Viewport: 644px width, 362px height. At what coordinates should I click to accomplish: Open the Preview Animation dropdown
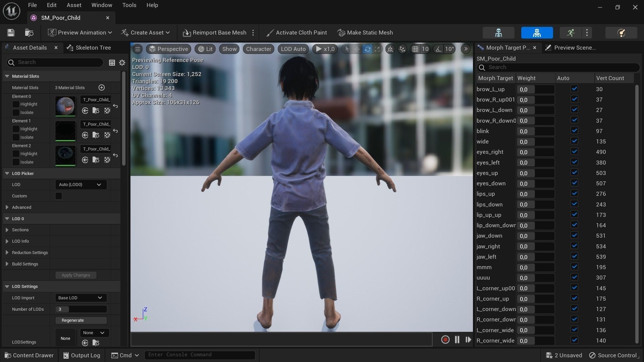point(80,33)
